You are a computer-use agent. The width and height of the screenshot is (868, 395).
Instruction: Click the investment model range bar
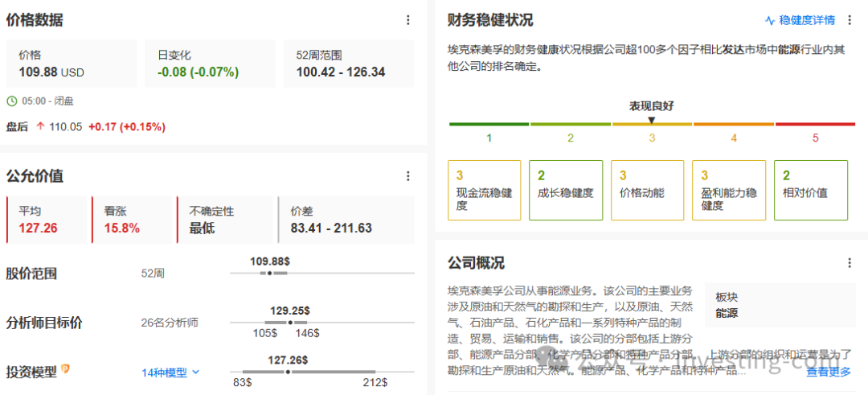[x=322, y=372]
